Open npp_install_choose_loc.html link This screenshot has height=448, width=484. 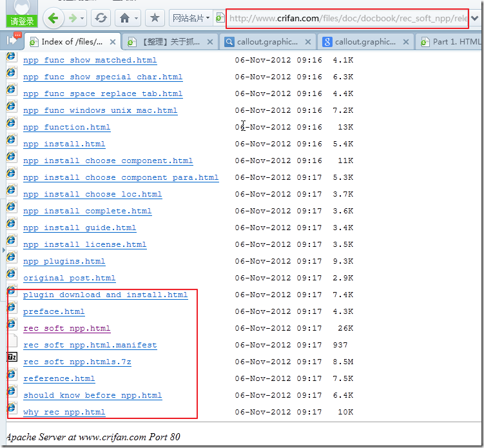(x=93, y=194)
